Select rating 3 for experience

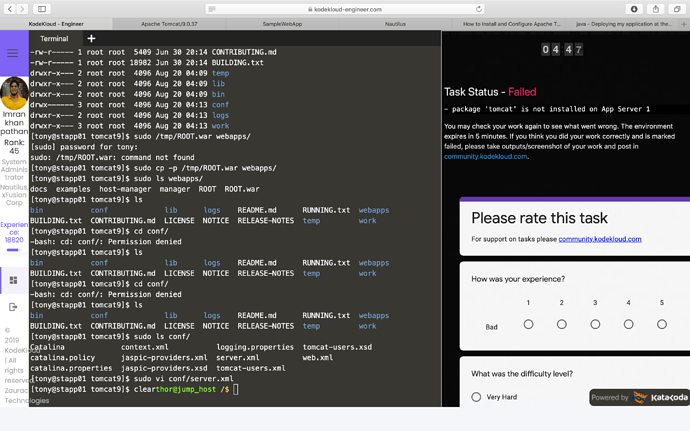(x=595, y=324)
